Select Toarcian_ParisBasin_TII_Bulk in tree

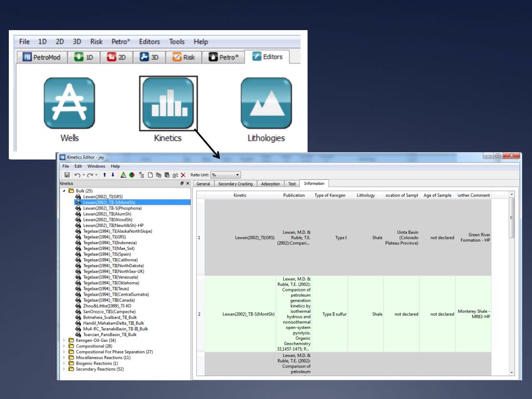(110, 334)
